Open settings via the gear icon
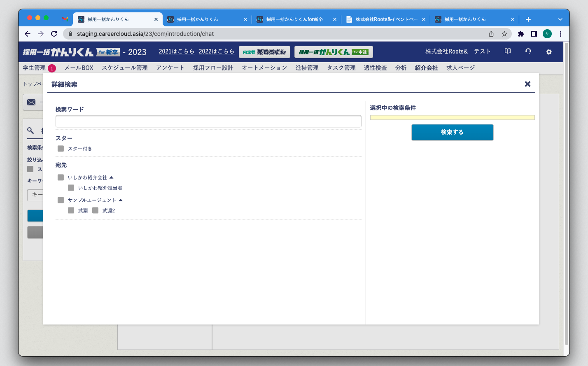 tap(548, 52)
